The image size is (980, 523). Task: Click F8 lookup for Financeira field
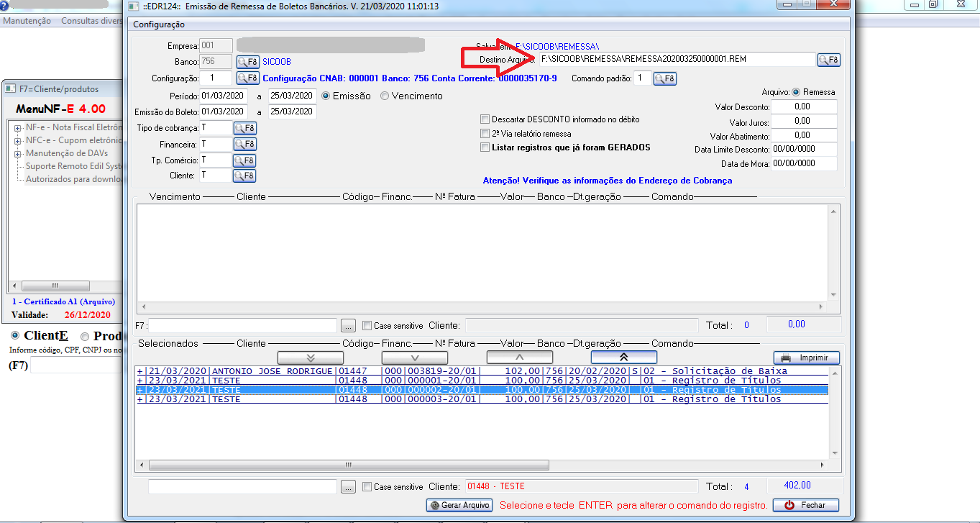click(x=244, y=145)
